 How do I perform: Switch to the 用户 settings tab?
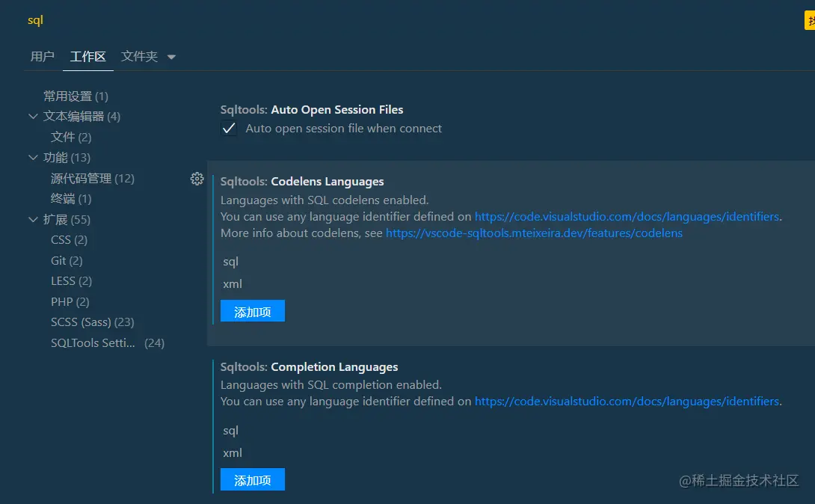42,56
